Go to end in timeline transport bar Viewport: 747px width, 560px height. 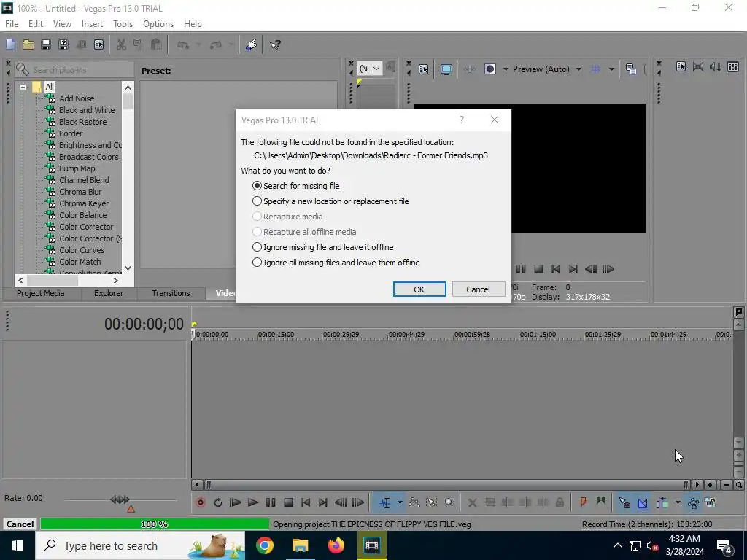point(323,502)
